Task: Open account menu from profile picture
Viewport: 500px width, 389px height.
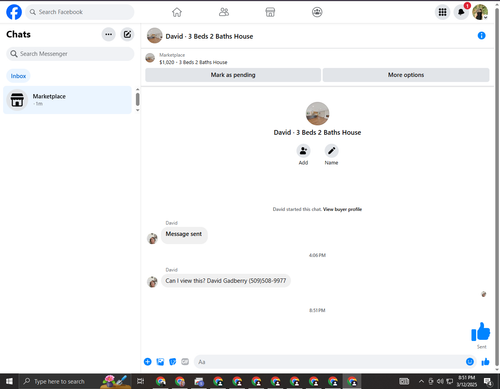Action: 480,12
